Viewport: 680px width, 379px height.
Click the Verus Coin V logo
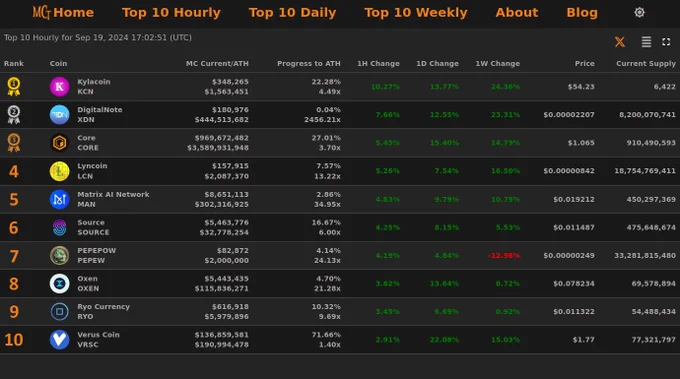(x=59, y=340)
